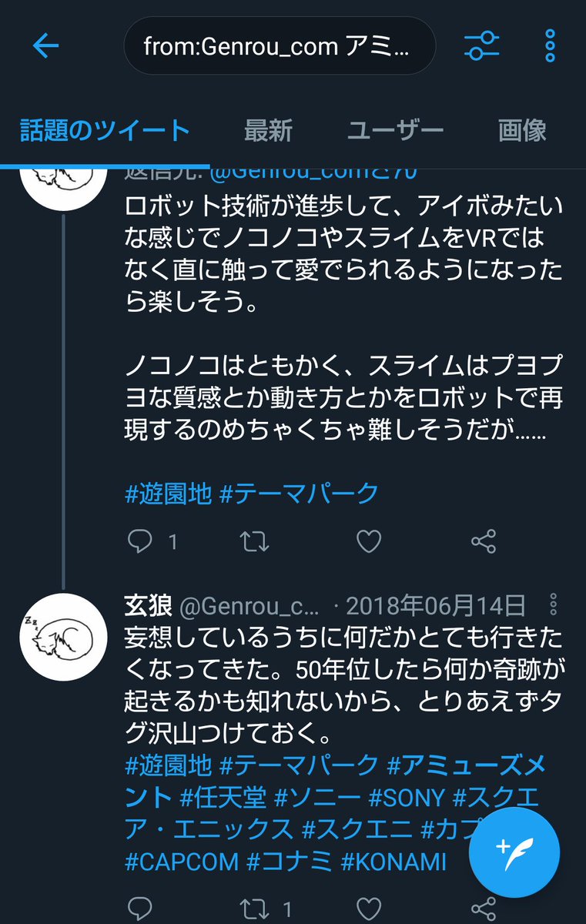Switch to the 最新 tab

pyautogui.click(x=268, y=130)
